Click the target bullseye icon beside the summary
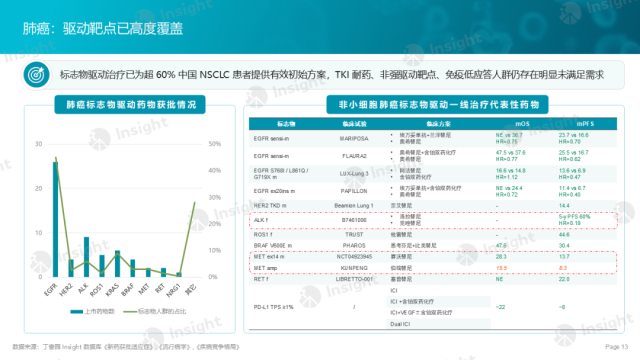This screenshot has width=640, height=360. [x=36, y=75]
